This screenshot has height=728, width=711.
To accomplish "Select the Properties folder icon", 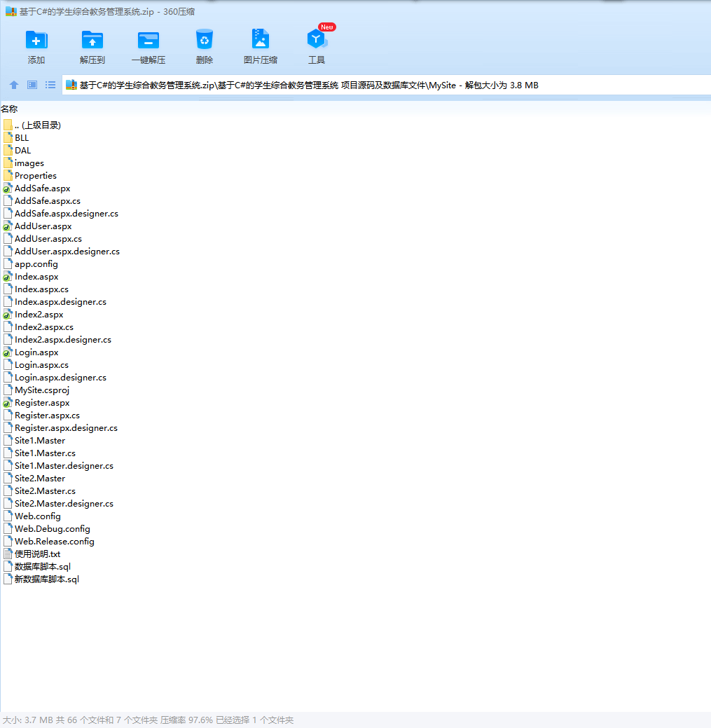I will click(8, 175).
